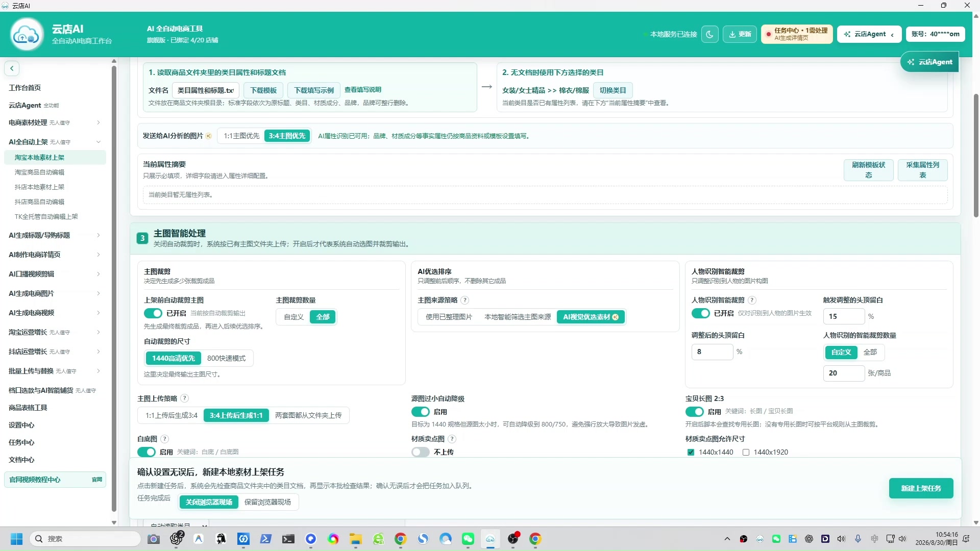Toggle 人物识别智能裁剪 switch
Viewport: 980px width, 551px height.
tap(700, 313)
